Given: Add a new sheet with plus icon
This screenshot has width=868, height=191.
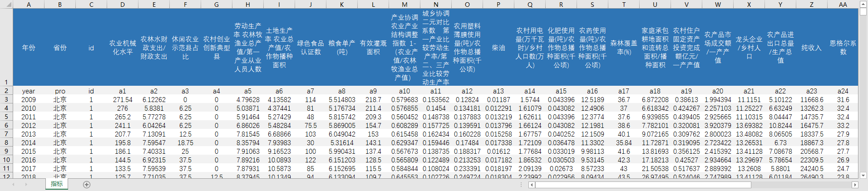Looking at the screenshot, I should pos(87,185).
